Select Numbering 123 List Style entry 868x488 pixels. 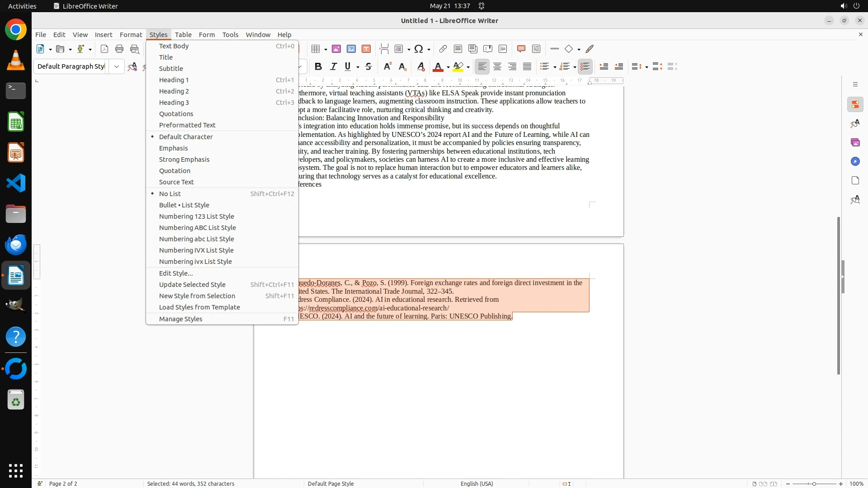[197, 216]
